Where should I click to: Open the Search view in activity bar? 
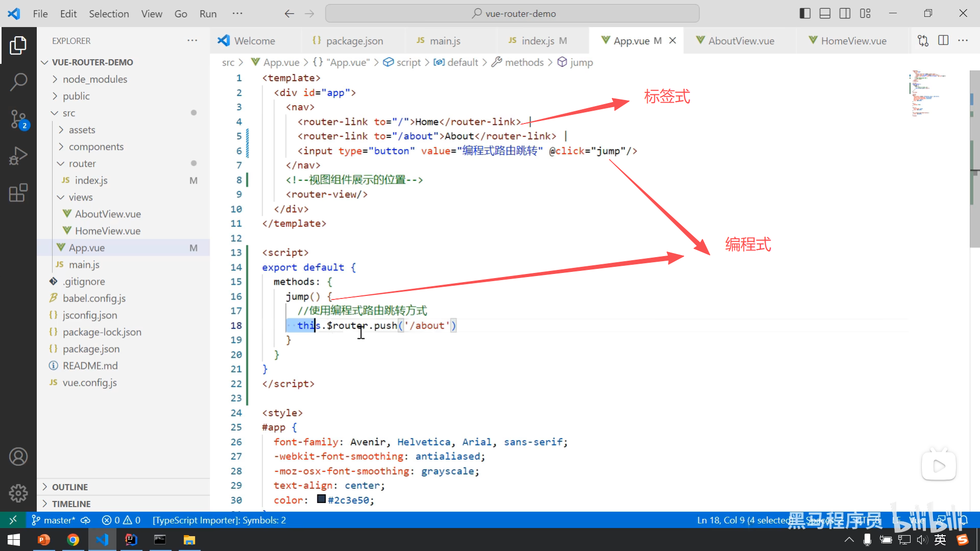pyautogui.click(x=18, y=82)
